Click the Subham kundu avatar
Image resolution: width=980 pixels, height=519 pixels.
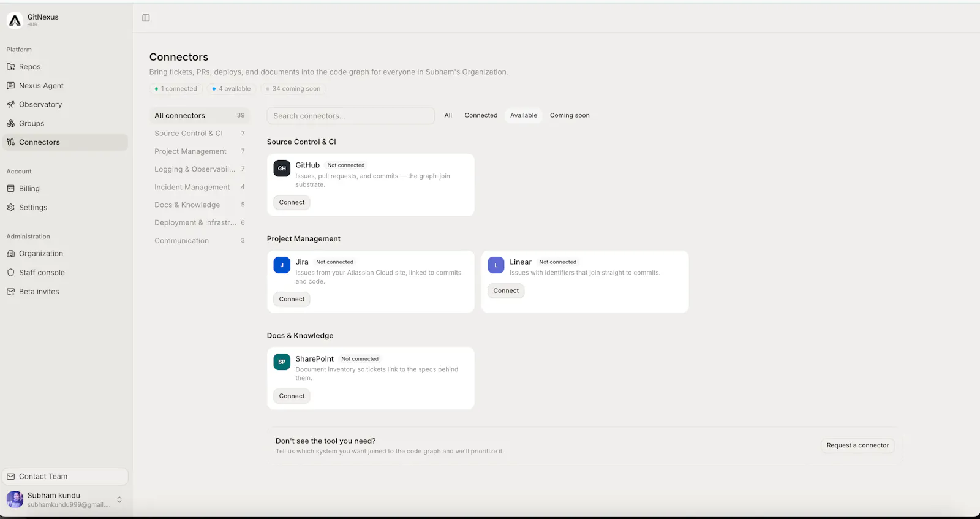point(15,499)
